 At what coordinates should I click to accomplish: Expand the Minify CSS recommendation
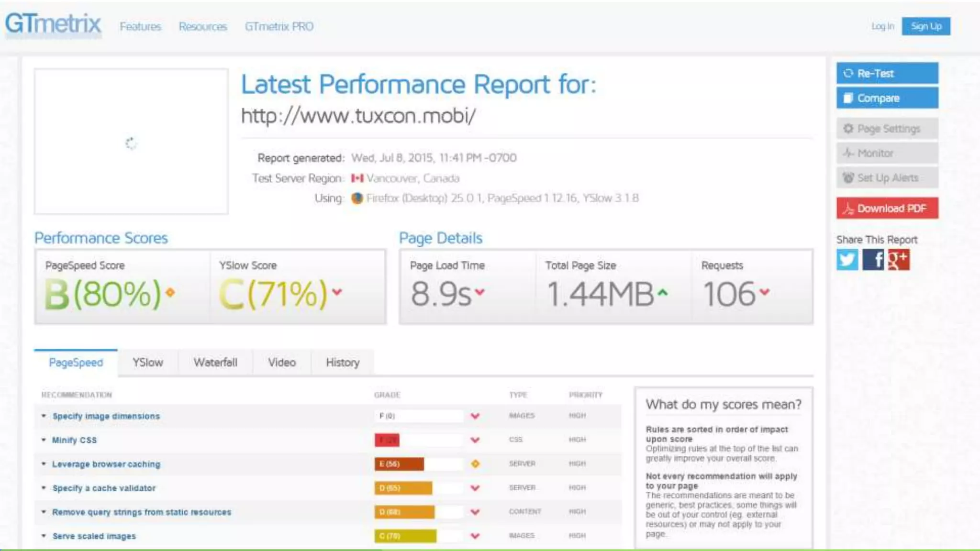coord(74,440)
